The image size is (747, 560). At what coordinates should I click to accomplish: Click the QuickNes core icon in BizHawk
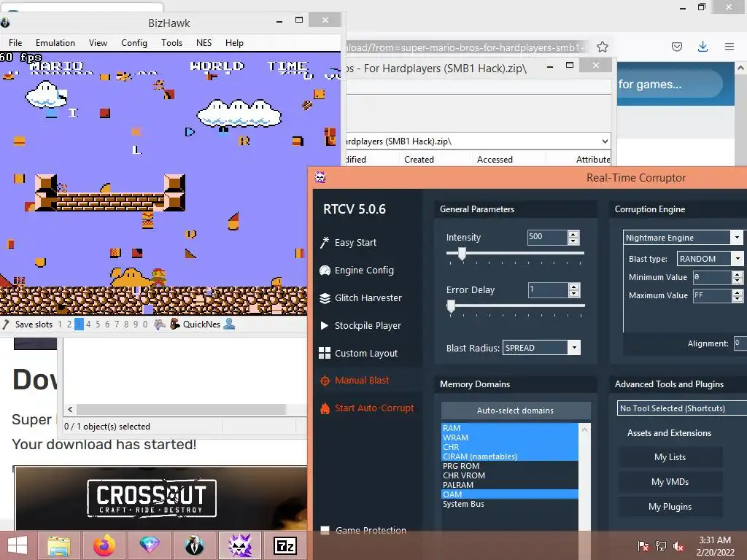pos(175,324)
